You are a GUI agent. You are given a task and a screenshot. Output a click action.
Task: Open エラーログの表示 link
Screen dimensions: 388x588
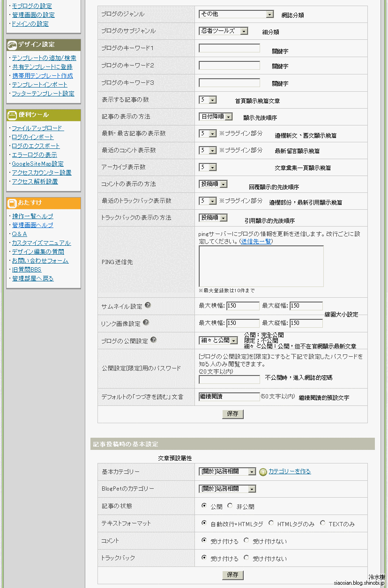pyautogui.click(x=34, y=155)
